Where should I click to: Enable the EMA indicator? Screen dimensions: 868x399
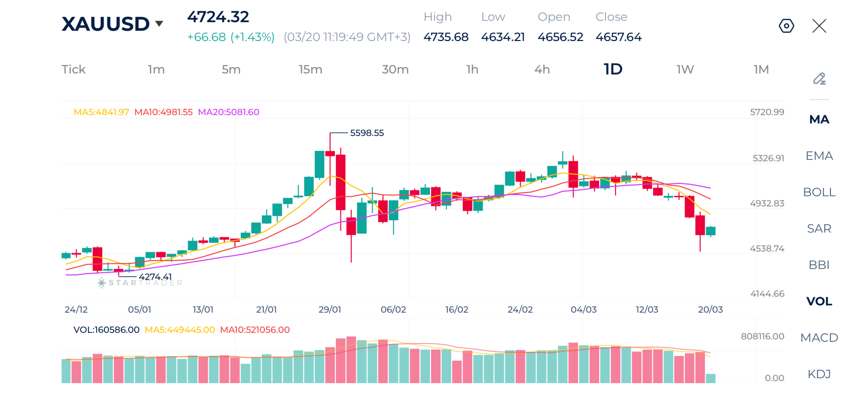pyautogui.click(x=819, y=156)
